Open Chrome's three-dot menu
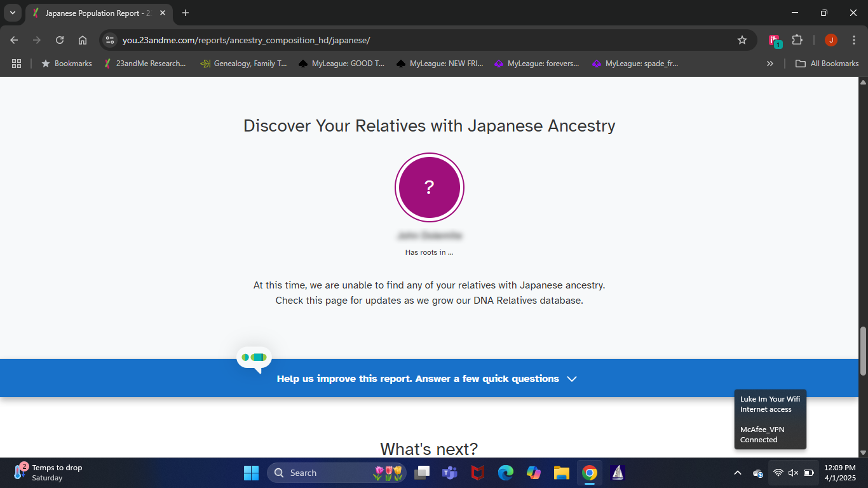Viewport: 868px width, 488px height. tap(854, 40)
